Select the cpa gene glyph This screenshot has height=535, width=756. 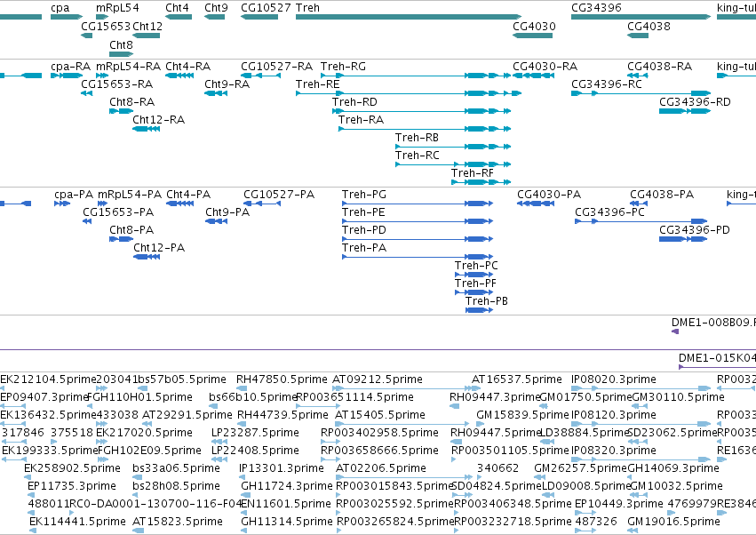coord(67,17)
